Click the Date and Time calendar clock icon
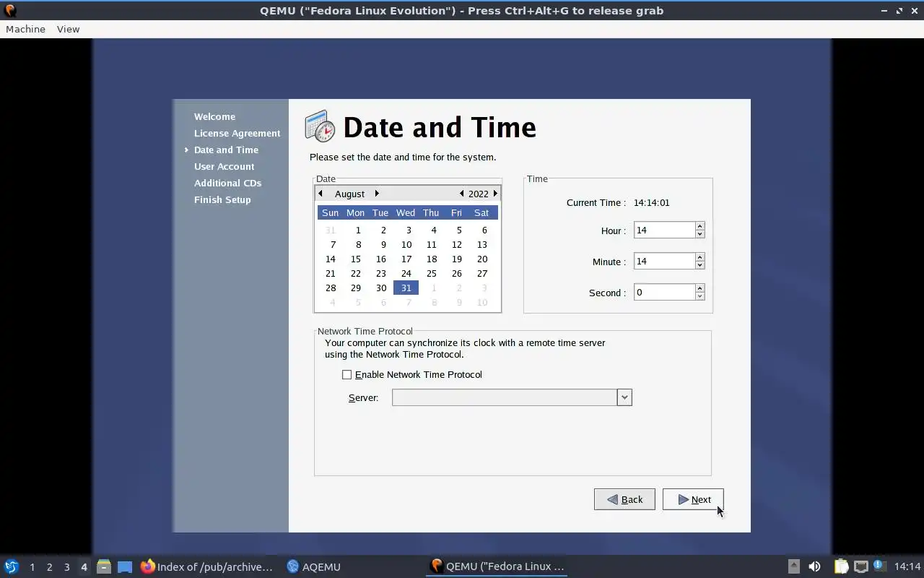 point(320,126)
